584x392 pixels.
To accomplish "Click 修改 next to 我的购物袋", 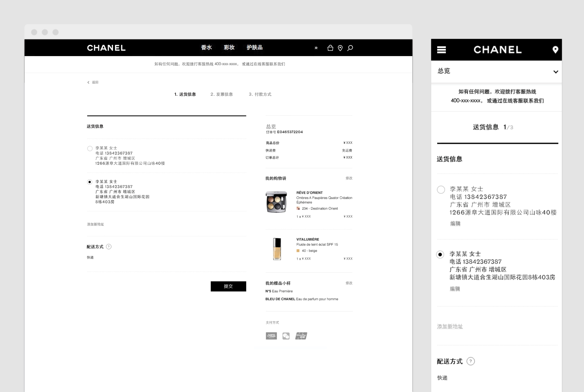I will pos(349,178).
